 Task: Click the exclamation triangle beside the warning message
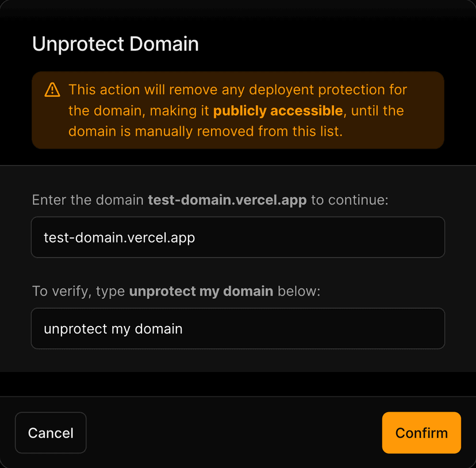click(x=52, y=90)
